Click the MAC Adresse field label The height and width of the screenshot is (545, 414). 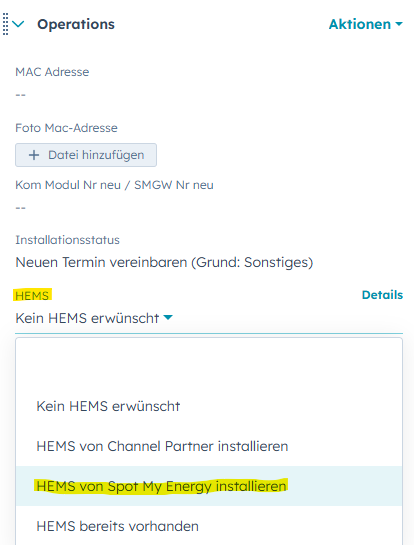click(x=52, y=72)
